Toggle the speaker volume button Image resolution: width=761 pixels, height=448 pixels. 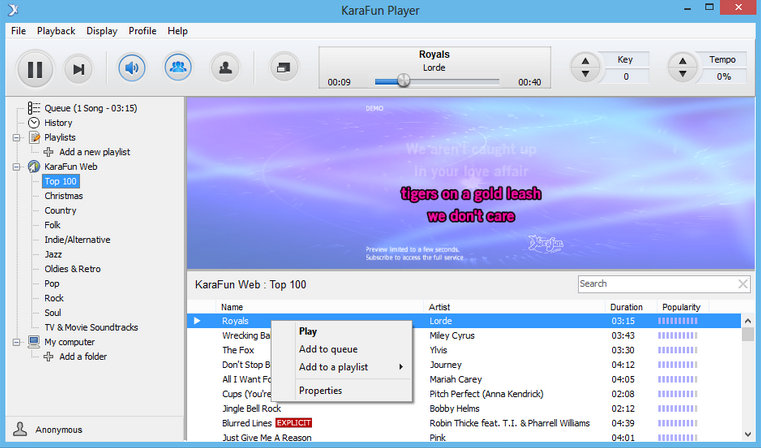pos(132,67)
